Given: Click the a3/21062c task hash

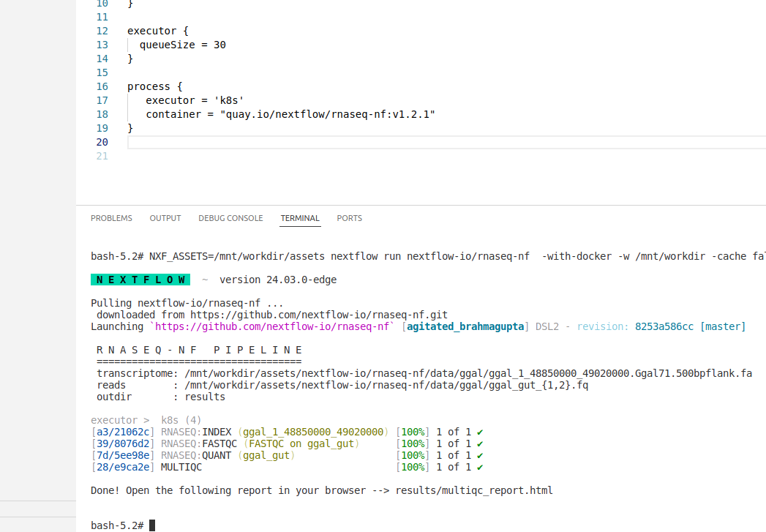Looking at the screenshot, I should 121,432.
